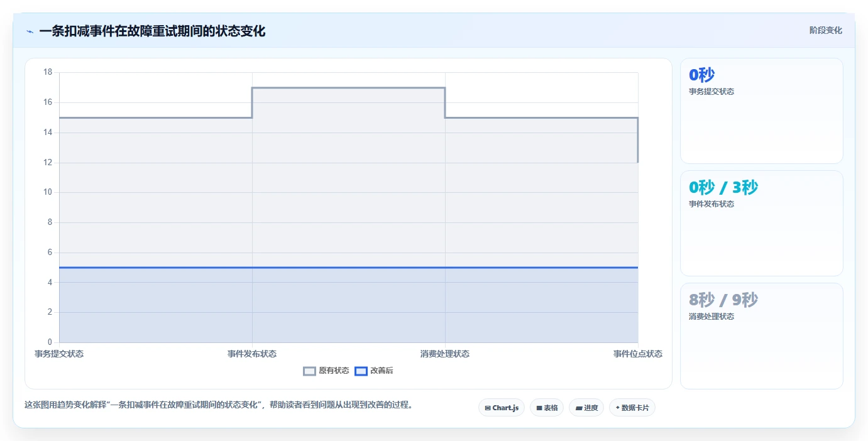This screenshot has width=868, height=441.
Task: Click the gray 原有状态 legend swatch
Action: 309,371
